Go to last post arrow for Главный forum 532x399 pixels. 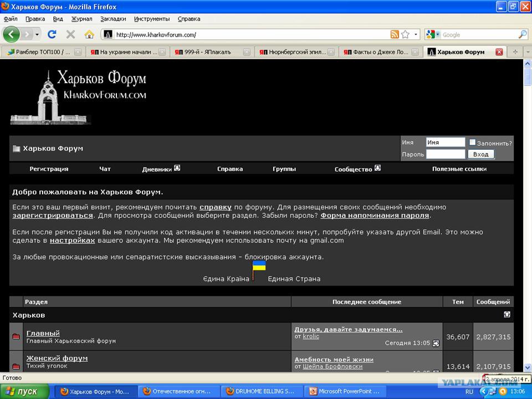436,344
